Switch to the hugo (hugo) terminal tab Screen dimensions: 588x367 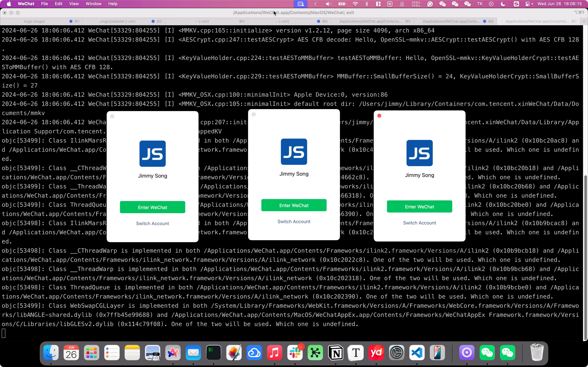[41, 21]
